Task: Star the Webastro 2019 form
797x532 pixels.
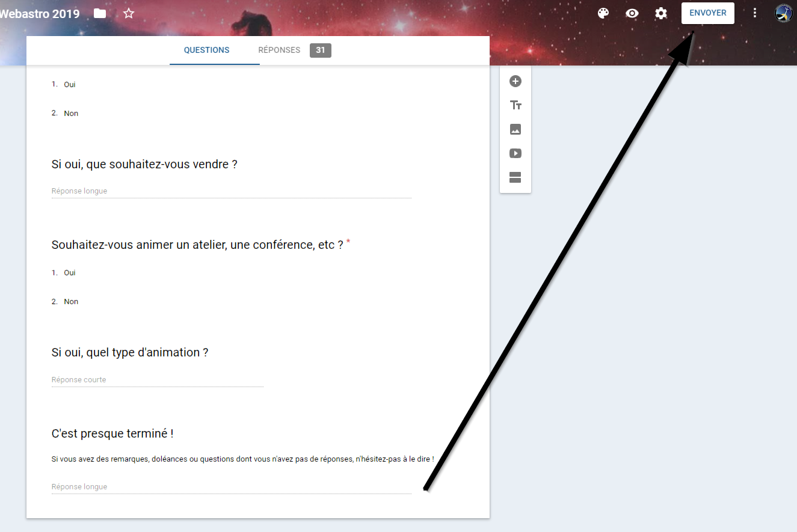Action: pyautogui.click(x=129, y=13)
